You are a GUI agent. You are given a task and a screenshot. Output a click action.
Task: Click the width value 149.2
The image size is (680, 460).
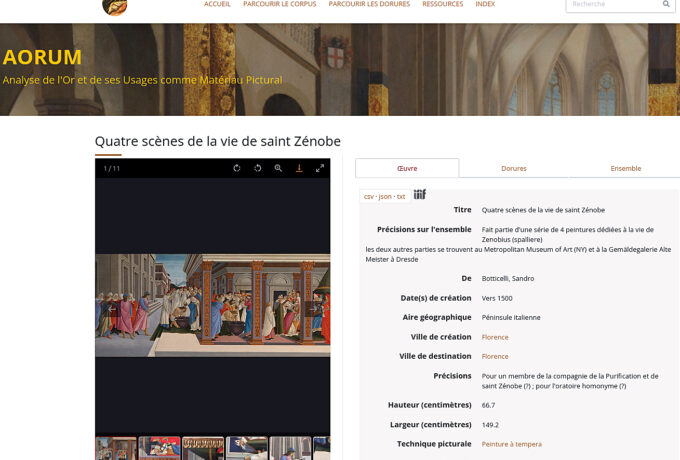(490, 425)
